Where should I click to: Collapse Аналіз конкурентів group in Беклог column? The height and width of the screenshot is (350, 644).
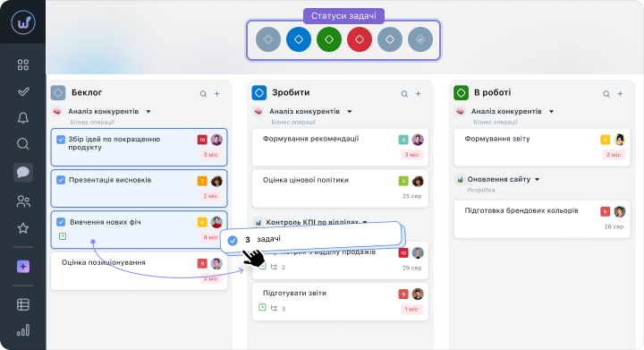[148, 111]
